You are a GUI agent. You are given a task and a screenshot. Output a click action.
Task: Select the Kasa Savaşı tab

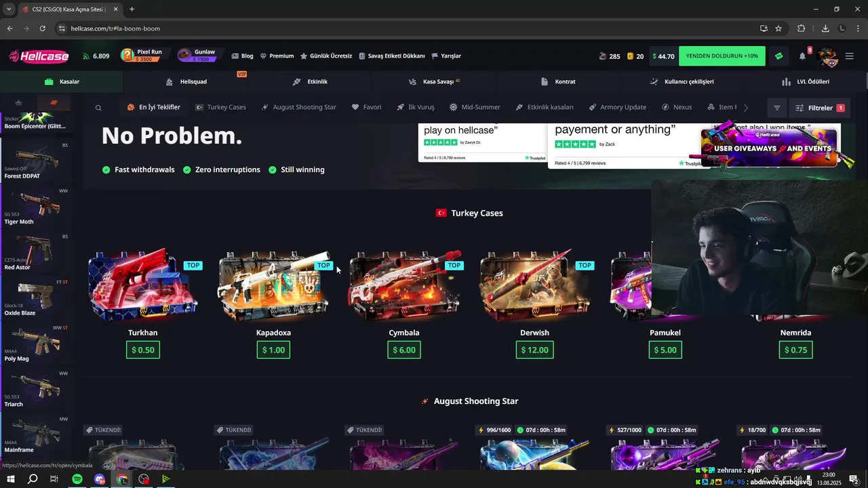coord(434,81)
